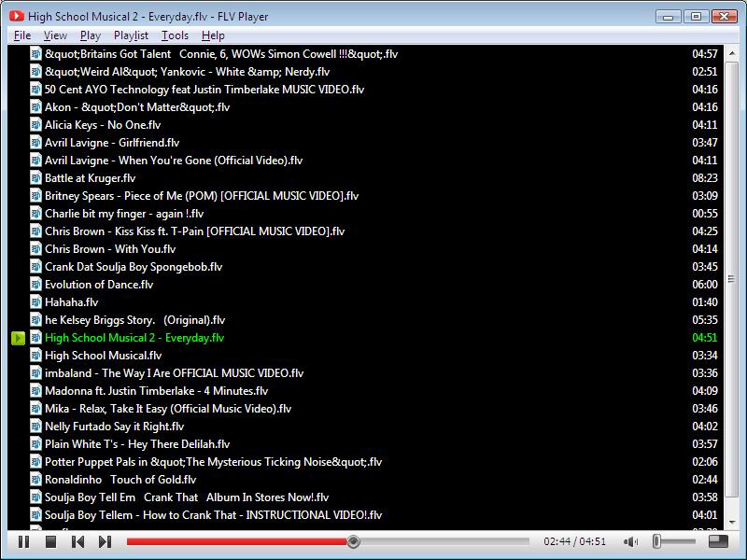Click the file icon for Weird Al Yankovic

tap(35, 72)
